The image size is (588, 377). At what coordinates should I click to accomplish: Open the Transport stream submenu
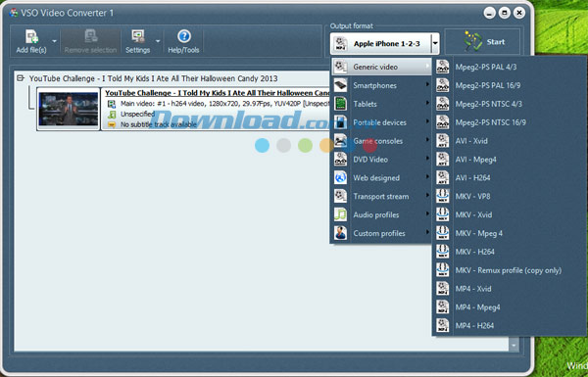pos(381,197)
